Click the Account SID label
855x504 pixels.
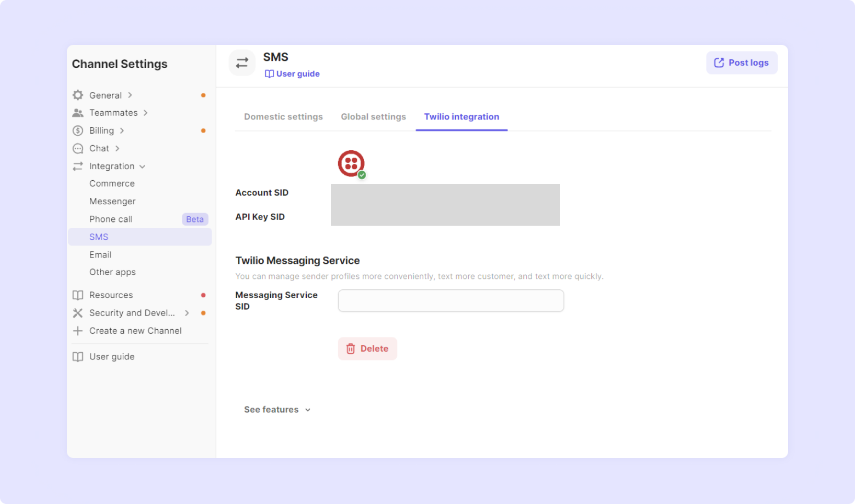tap(262, 193)
